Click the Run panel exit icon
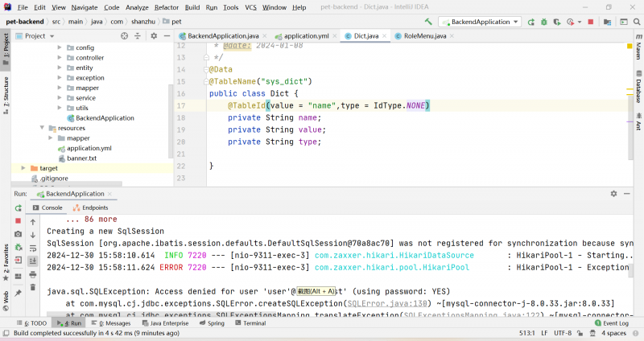644x341 pixels. (x=18, y=260)
